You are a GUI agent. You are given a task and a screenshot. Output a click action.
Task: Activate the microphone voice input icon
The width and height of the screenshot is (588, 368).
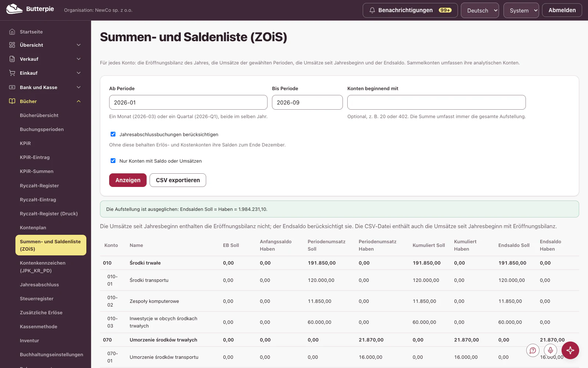pos(551,350)
